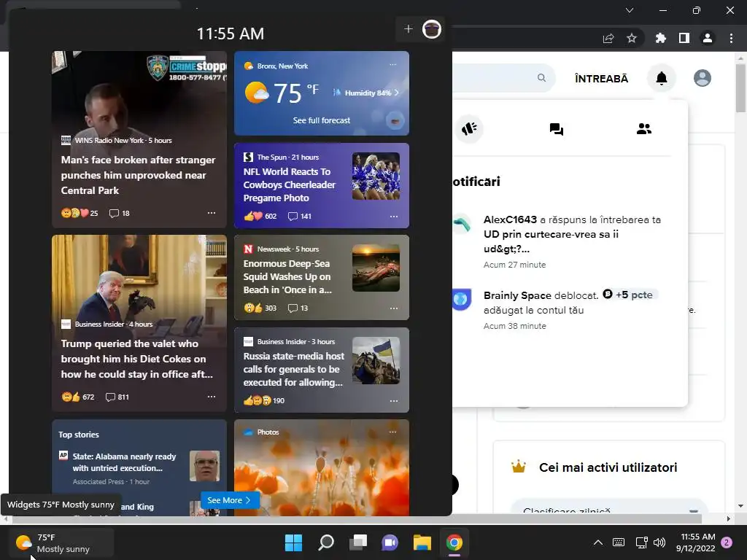
Task: Open options on Central Park punch story
Action: coord(212,213)
